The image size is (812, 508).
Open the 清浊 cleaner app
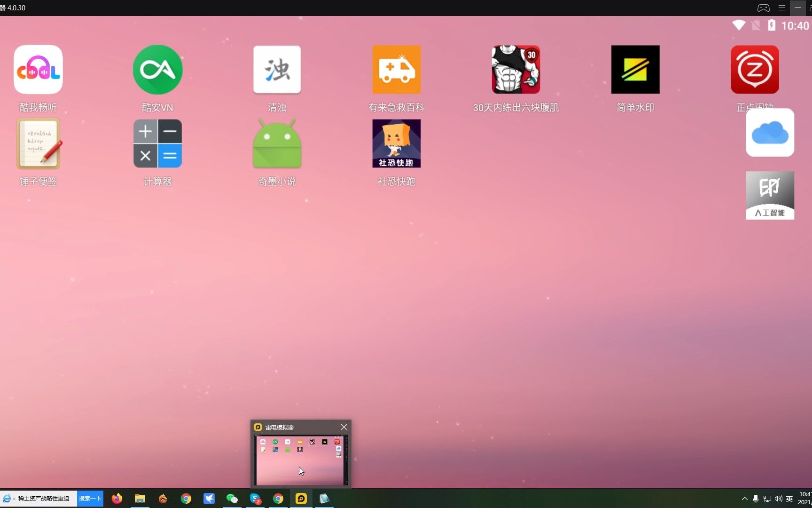(x=277, y=70)
